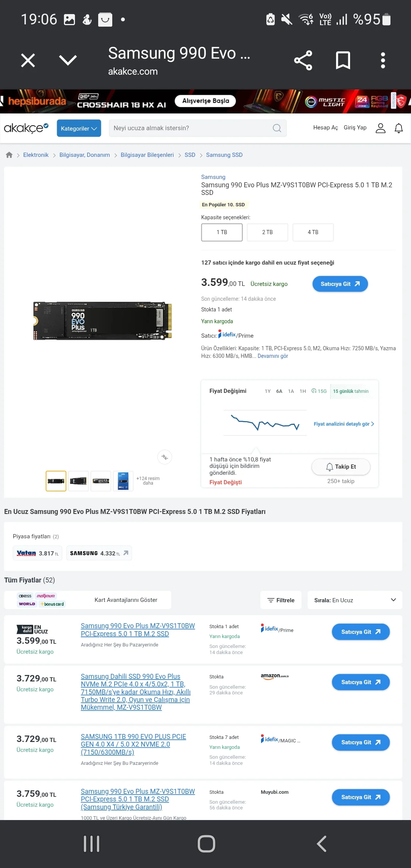The image size is (411, 868).
Task: Select the blue box product thumbnail
Action: [x=123, y=481]
